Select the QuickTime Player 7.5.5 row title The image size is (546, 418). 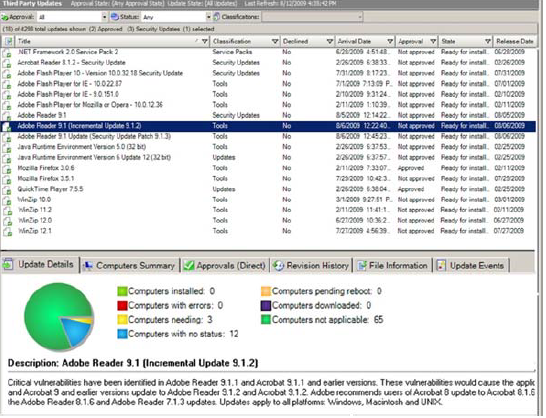(50, 189)
